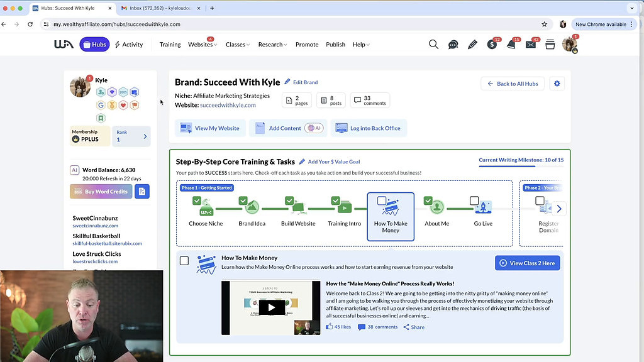
Task: Open the Publish menu item
Action: pyautogui.click(x=336, y=45)
